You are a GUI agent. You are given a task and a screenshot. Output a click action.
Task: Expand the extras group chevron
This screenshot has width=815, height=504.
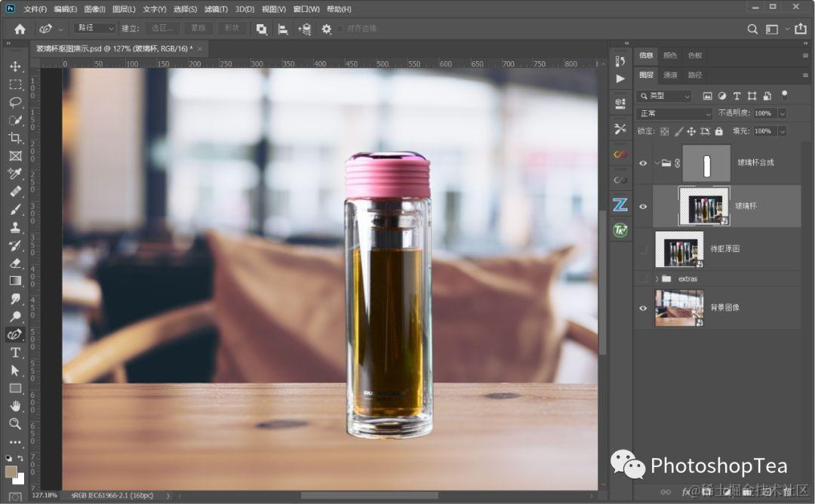pos(657,279)
